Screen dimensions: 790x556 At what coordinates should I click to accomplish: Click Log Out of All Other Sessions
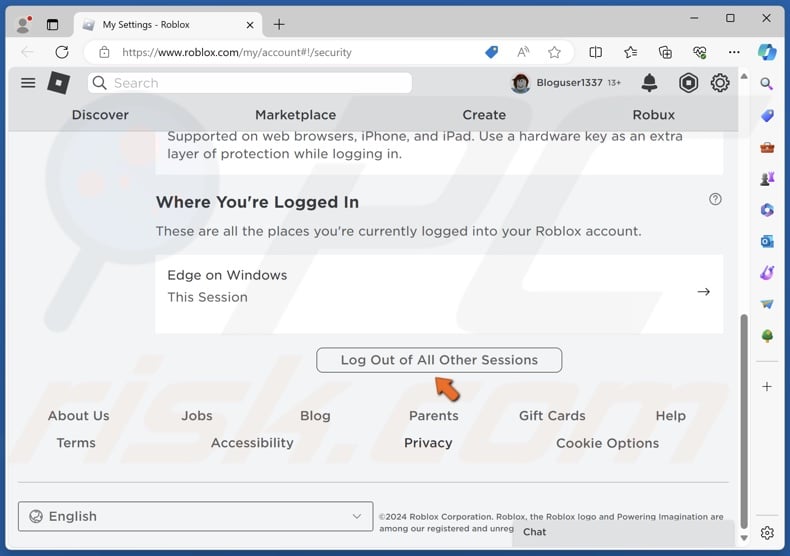coord(439,360)
